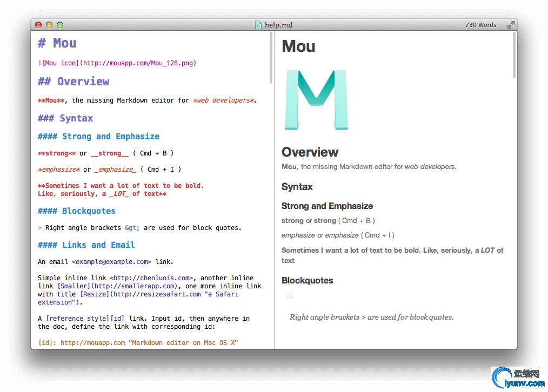Click 'emphasize or emphasize ( Cmd + I )' preview line
548x392 pixels.
pos(338,235)
